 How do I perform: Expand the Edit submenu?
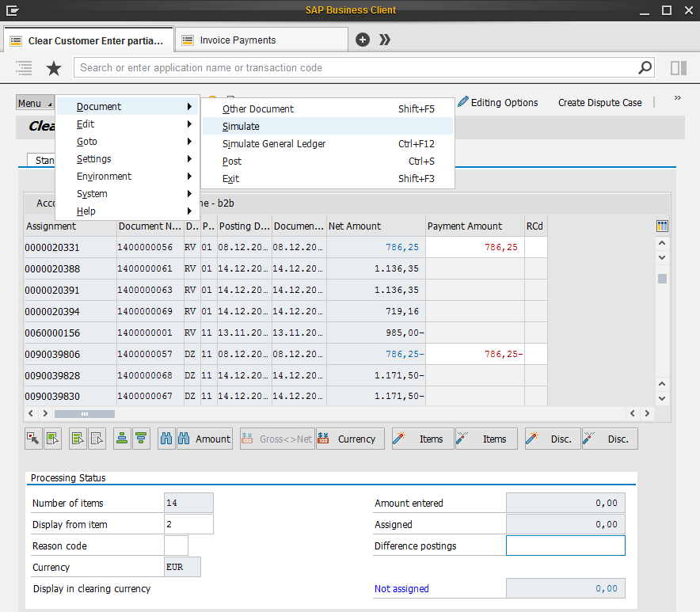point(127,124)
